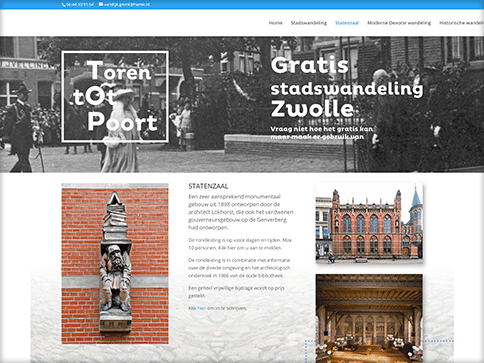Call the phone number in header

click(80, 5)
